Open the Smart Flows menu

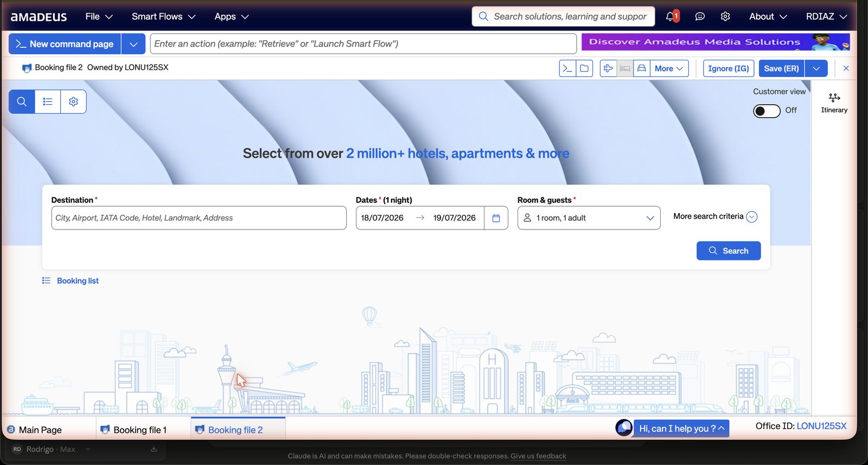point(163,16)
